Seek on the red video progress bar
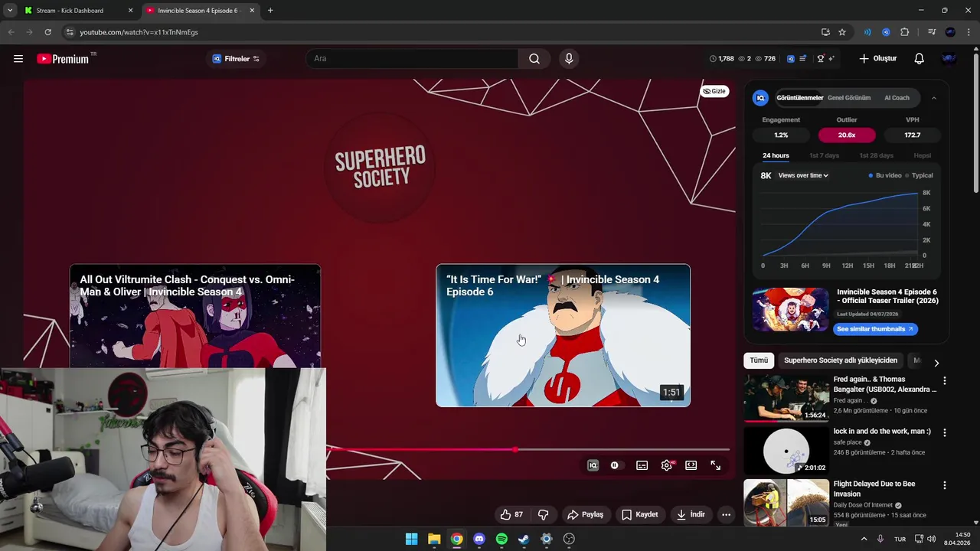This screenshot has width=980, height=551. coord(528,450)
